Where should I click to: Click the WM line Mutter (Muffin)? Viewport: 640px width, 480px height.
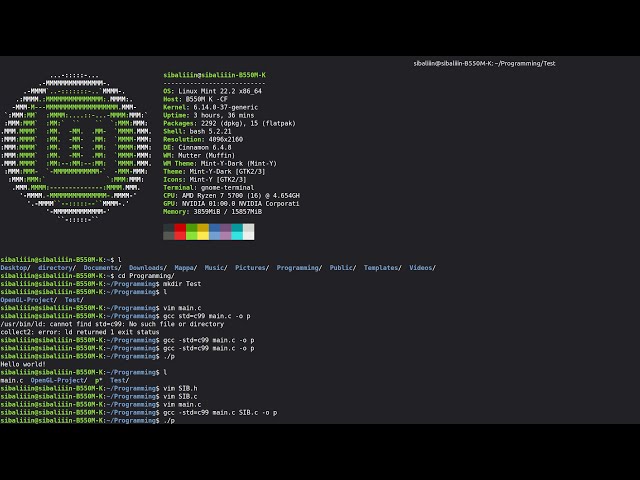coord(199,156)
